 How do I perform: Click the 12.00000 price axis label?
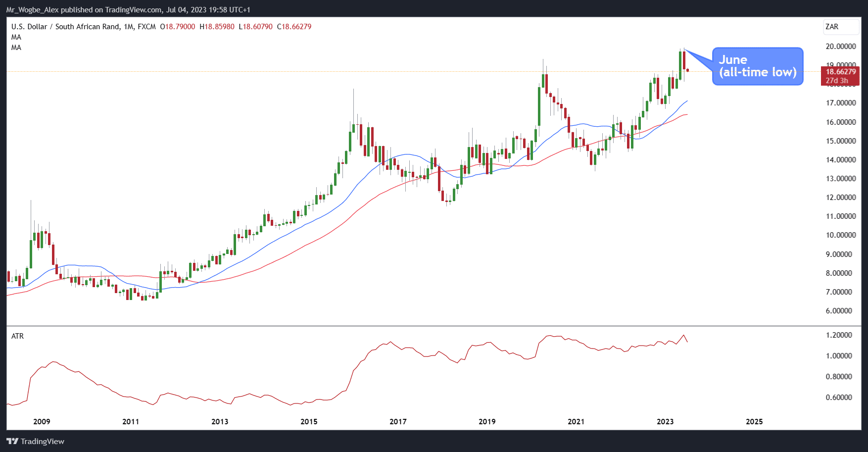(841, 197)
